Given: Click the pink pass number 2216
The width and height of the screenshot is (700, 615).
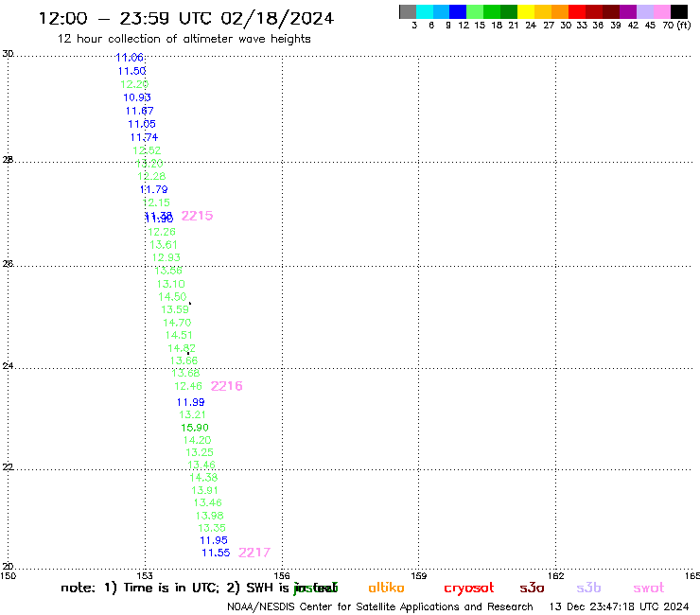Looking at the screenshot, I should 226,386.
